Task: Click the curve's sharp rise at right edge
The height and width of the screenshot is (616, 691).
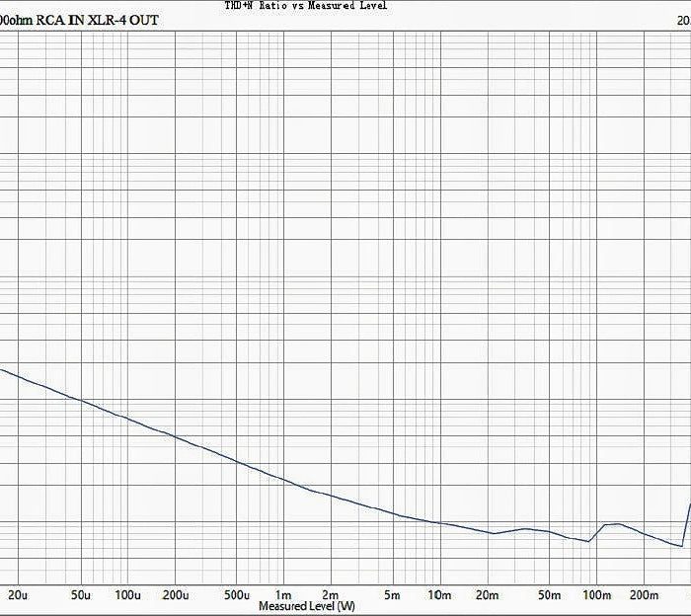Action: click(x=687, y=518)
